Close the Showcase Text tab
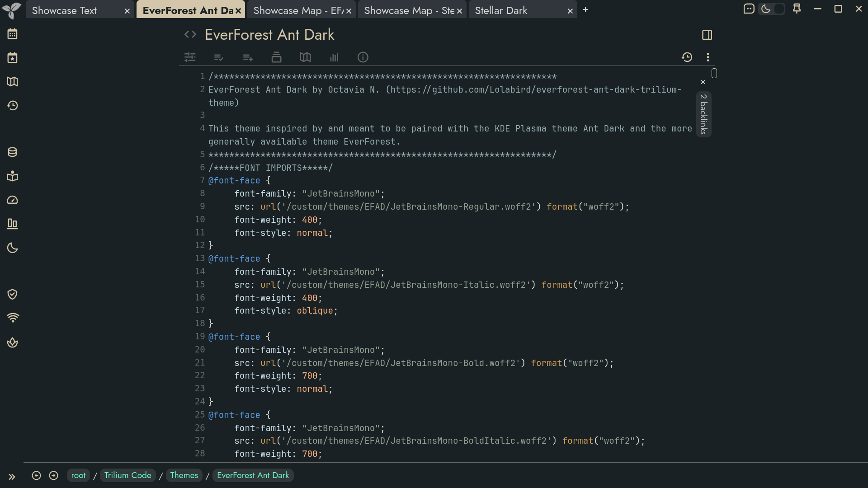Viewport: 868px width, 488px height. [x=127, y=11]
